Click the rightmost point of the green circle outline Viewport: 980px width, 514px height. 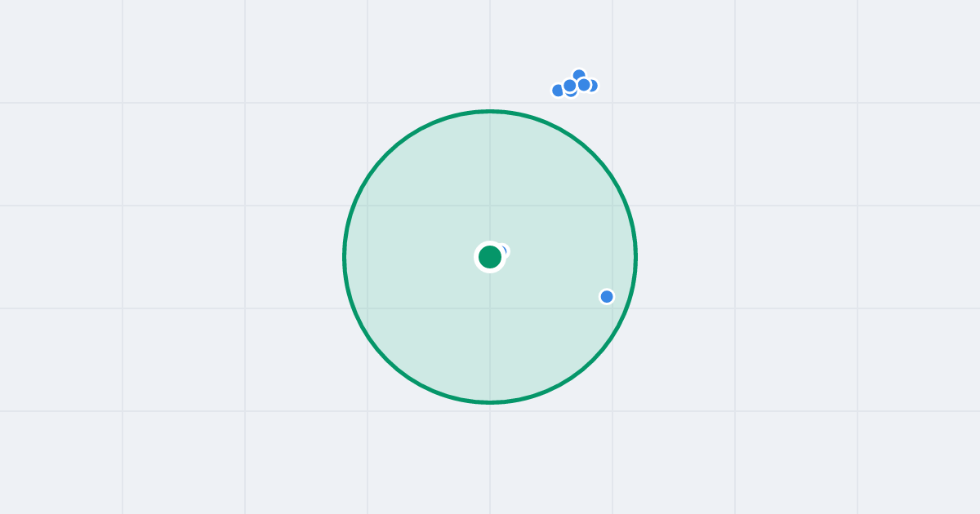point(636,257)
